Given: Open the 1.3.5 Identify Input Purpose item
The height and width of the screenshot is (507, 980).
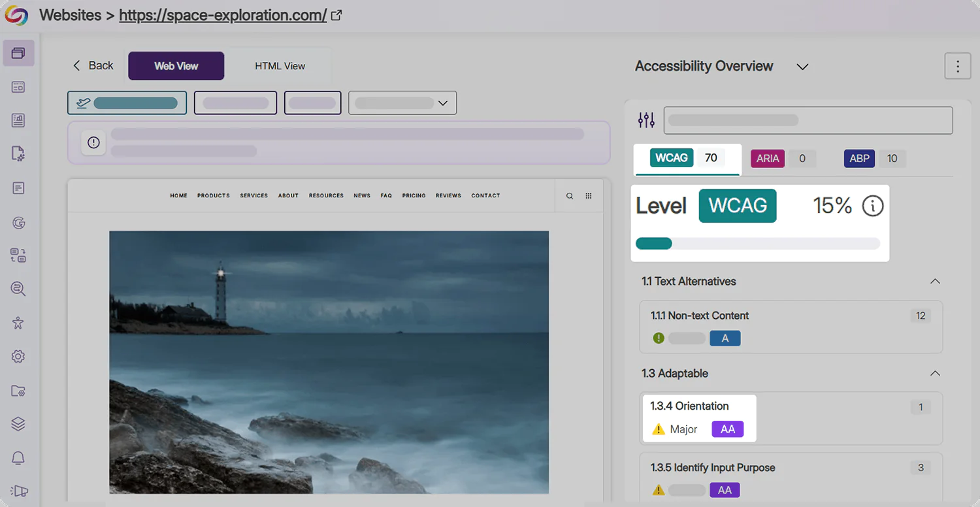Looking at the screenshot, I should (x=791, y=478).
